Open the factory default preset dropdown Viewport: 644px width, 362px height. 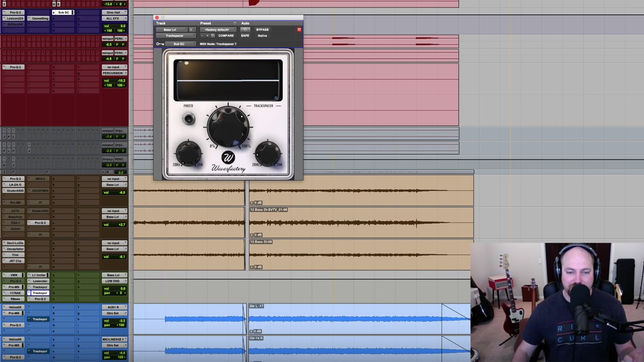(x=217, y=30)
